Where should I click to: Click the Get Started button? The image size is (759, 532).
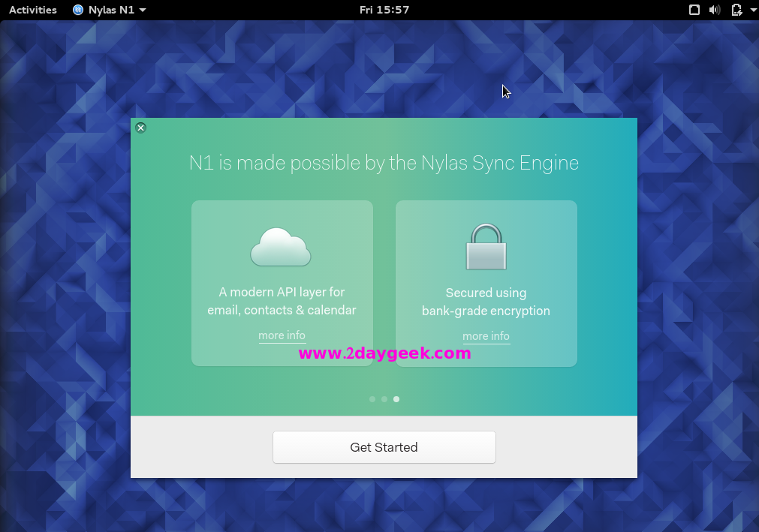(384, 447)
